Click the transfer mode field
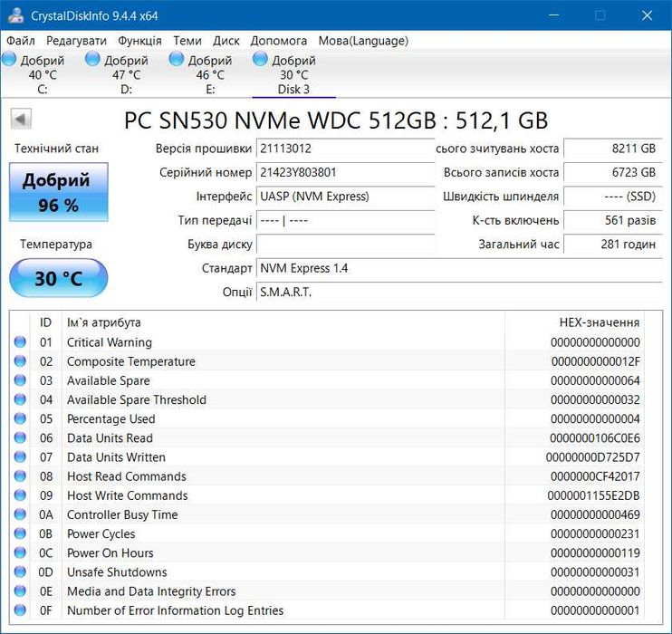 pyautogui.click(x=345, y=220)
